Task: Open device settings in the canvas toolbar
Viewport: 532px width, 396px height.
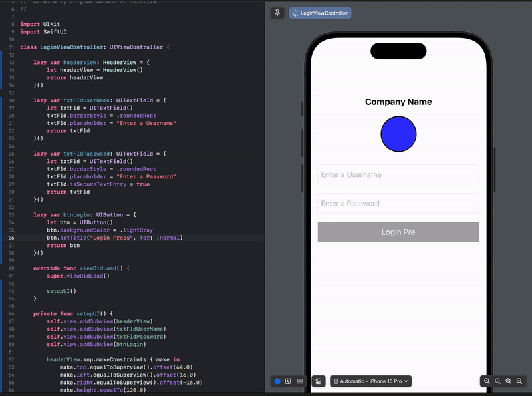Action: point(319,381)
